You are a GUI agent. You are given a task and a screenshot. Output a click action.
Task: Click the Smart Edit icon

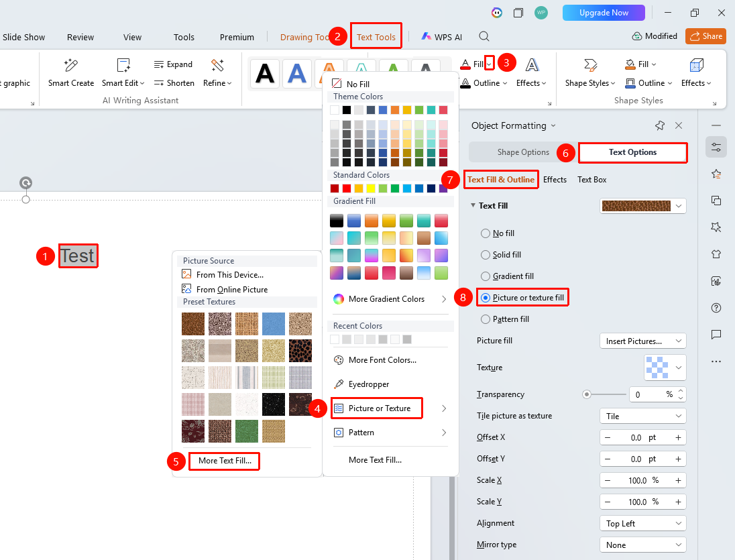pos(123,65)
